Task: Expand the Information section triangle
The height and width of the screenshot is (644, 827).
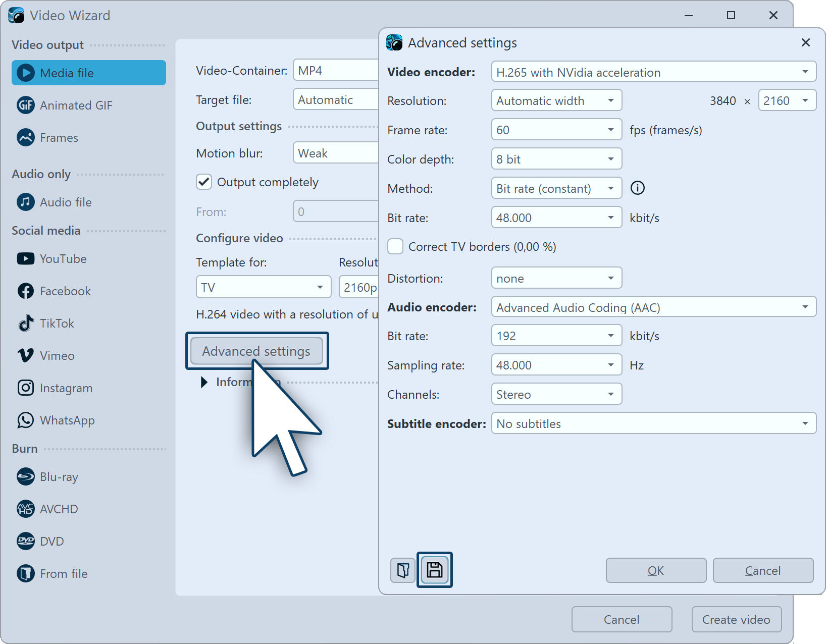Action: (x=204, y=382)
